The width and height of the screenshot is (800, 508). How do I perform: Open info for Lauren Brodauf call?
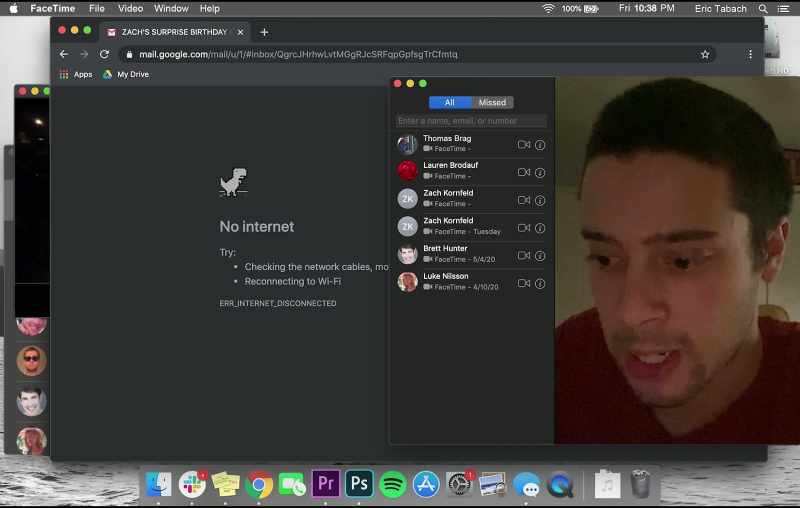(540, 173)
